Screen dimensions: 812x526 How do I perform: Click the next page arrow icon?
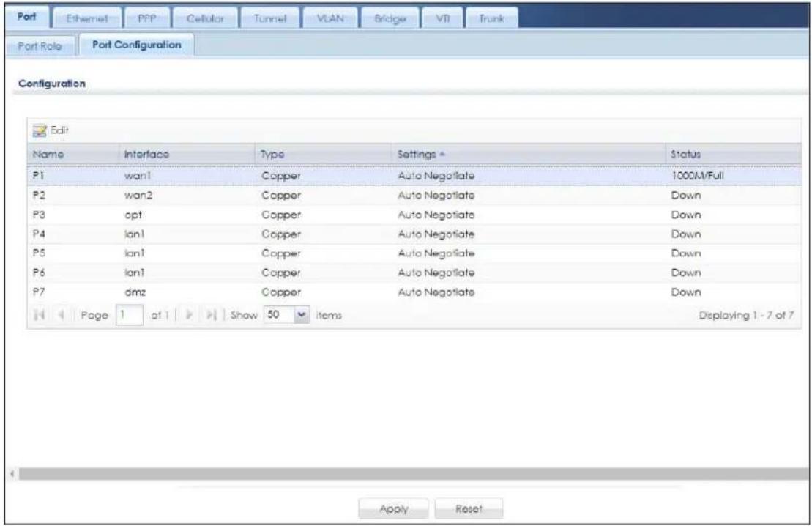coord(189,314)
